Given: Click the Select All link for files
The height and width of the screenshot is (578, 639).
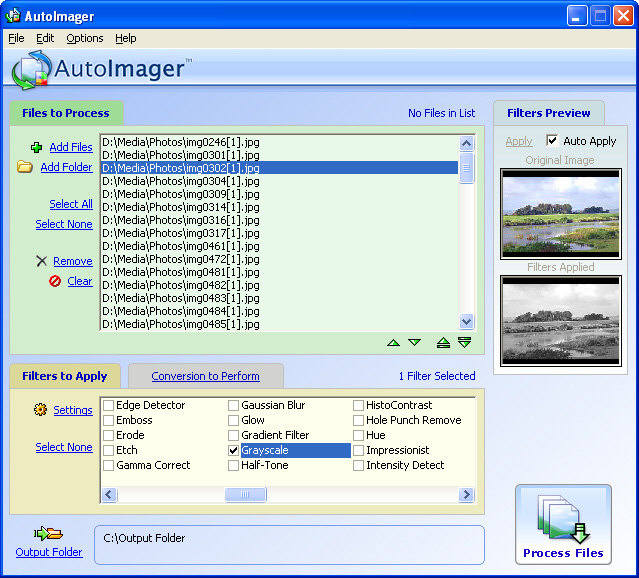Looking at the screenshot, I should pos(71,204).
